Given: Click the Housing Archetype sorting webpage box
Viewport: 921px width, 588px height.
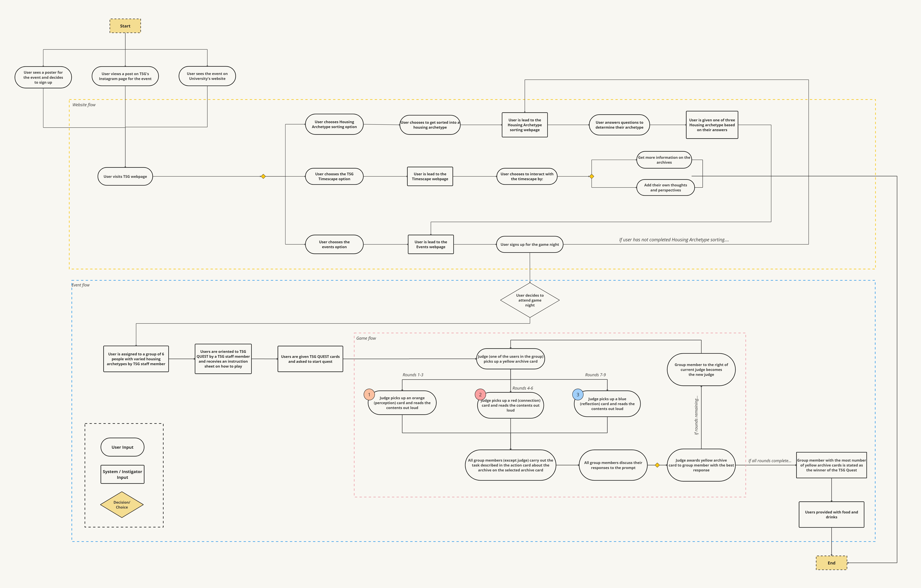Looking at the screenshot, I should (x=525, y=125).
